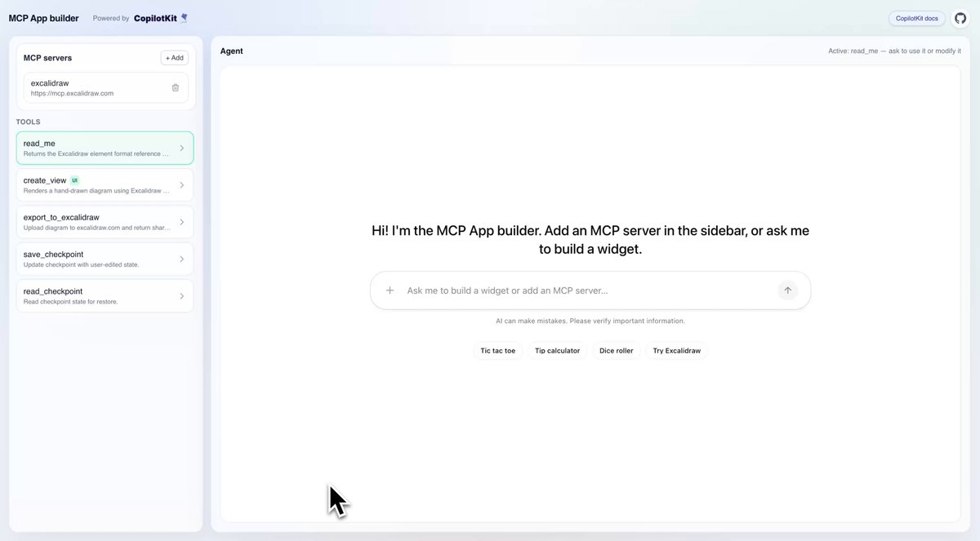Open the GitHub repository icon
The image size is (980, 541).
coord(960,18)
